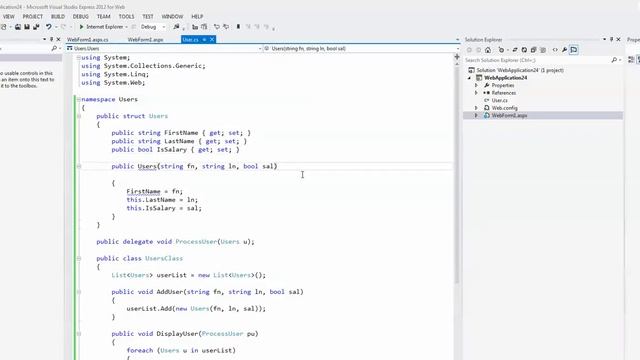Select the User.cs editor tab
Viewport: 640px width, 360px height.
click(191, 40)
